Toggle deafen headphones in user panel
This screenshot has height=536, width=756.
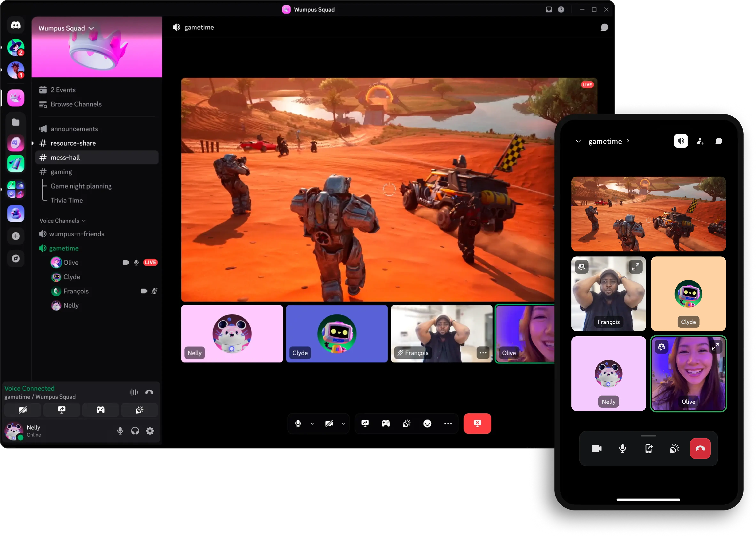pyautogui.click(x=135, y=431)
